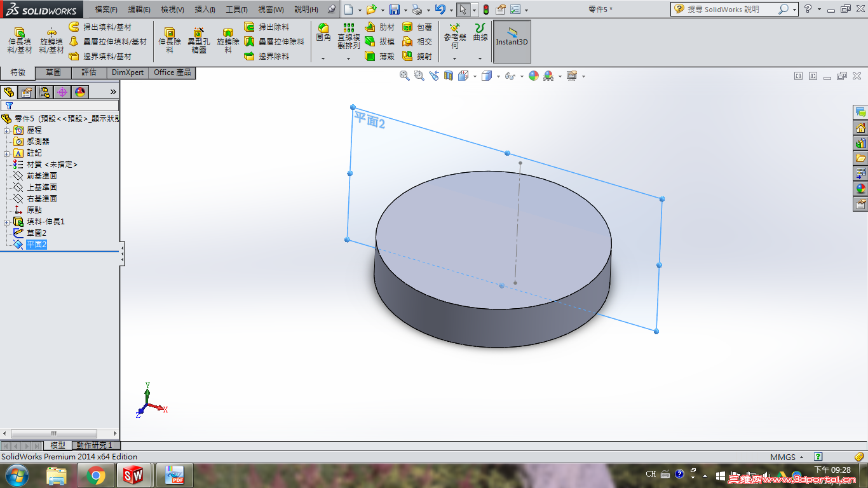
Task: Select the 相交 intersect tool
Action: pyautogui.click(x=417, y=42)
